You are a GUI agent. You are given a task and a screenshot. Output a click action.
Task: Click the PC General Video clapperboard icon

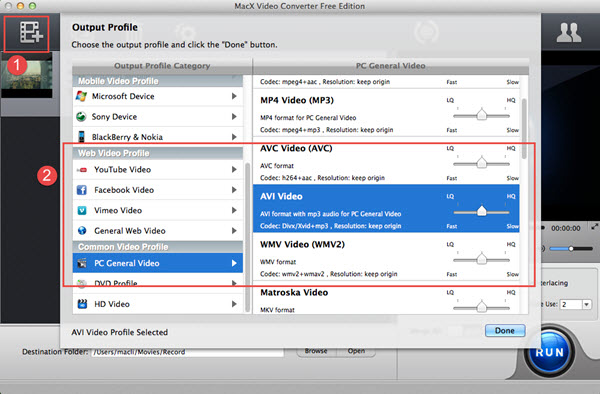(x=82, y=263)
